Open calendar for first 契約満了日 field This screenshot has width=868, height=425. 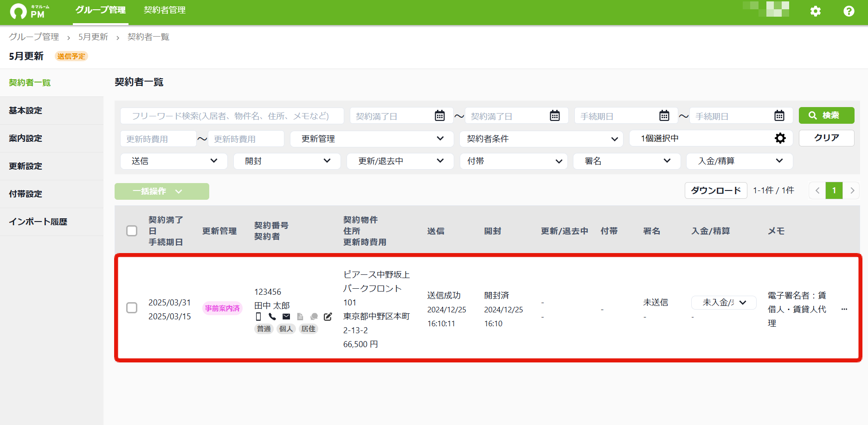pos(440,115)
